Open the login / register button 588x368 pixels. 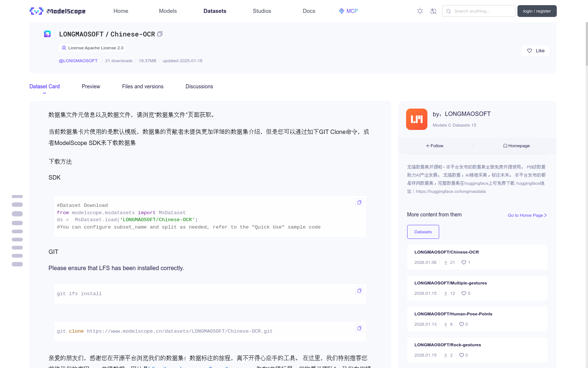click(537, 11)
